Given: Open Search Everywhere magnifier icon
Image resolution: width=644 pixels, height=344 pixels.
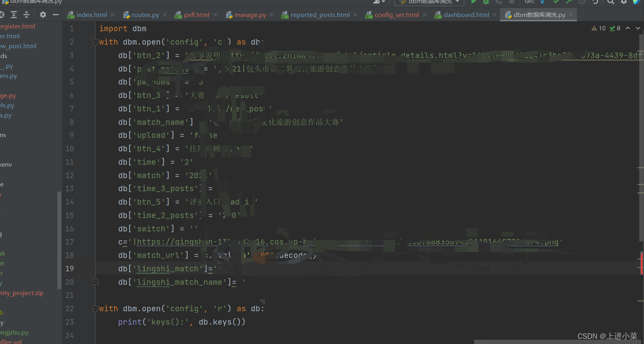Looking at the screenshot, I should click(611, 2).
